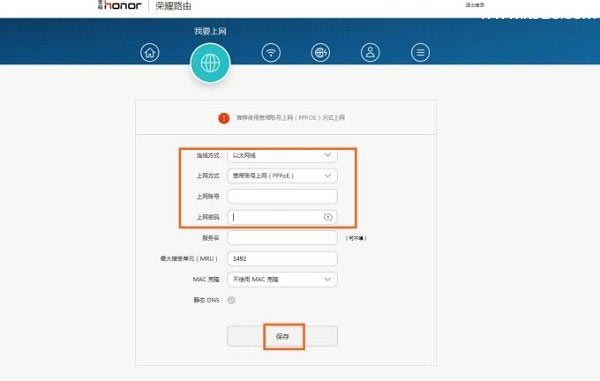Toggle the static DNS switch
The height and width of the screenshot is (381, 600).
pyautogui.click(x=231, y=300)
